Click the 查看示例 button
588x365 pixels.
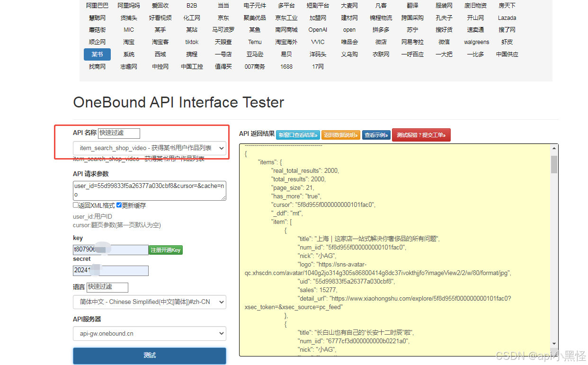(x=376, y=135)
